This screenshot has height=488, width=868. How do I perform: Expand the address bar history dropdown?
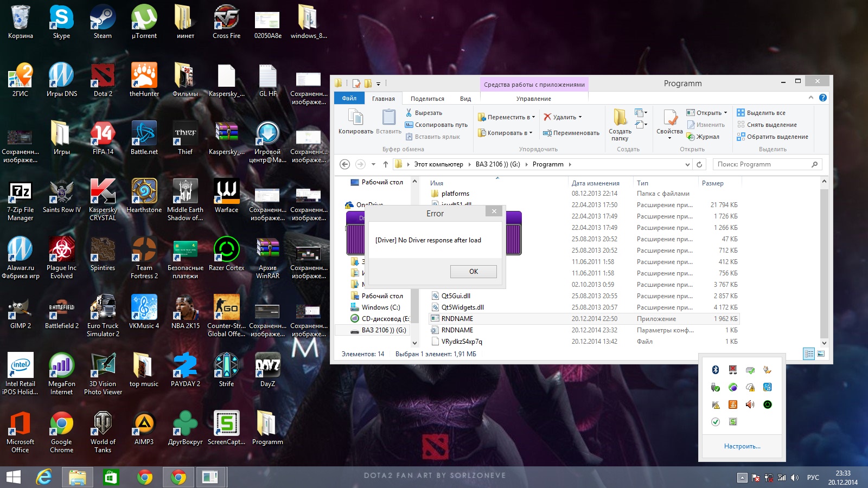[687, 164]
